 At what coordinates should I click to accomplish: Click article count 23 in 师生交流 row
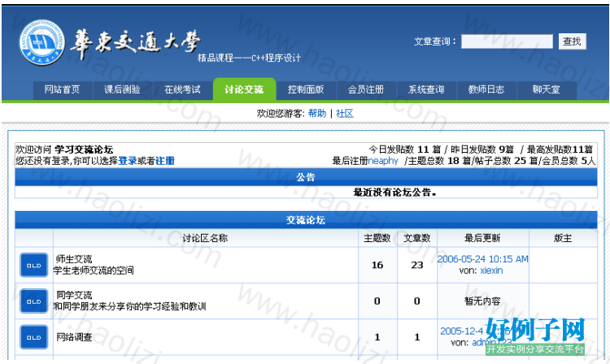417,265
